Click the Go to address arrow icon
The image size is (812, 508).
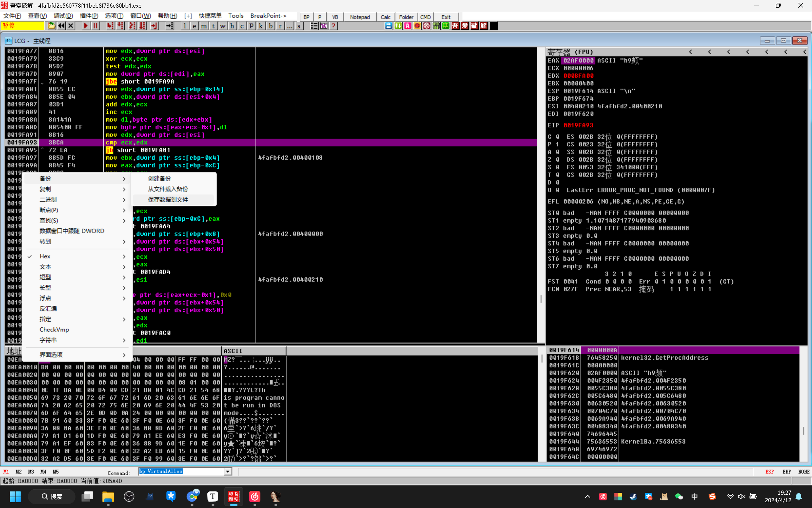click(170, 26)
